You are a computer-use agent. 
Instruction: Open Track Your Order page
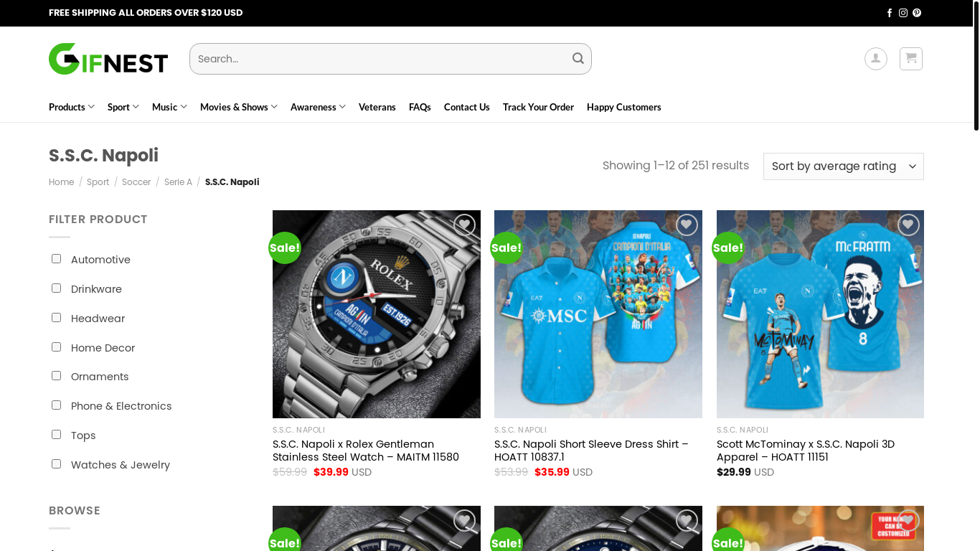pos(538,107)
